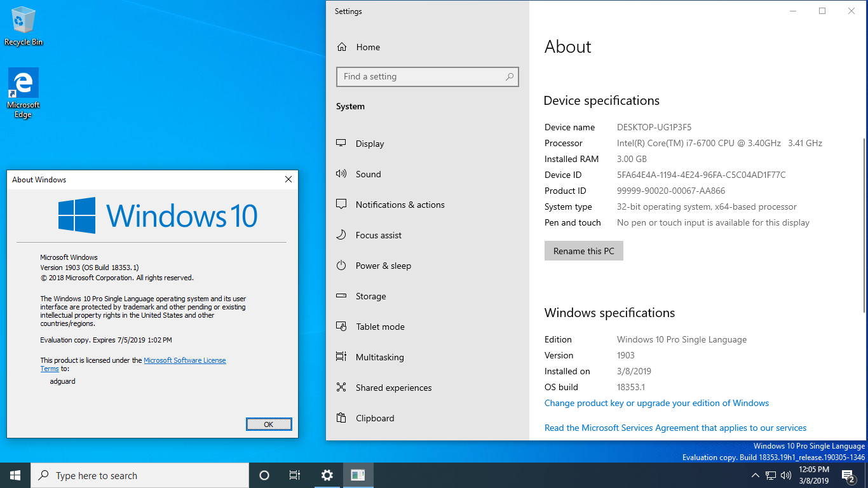Show hidden tray icons chevron

pos(755,475)
